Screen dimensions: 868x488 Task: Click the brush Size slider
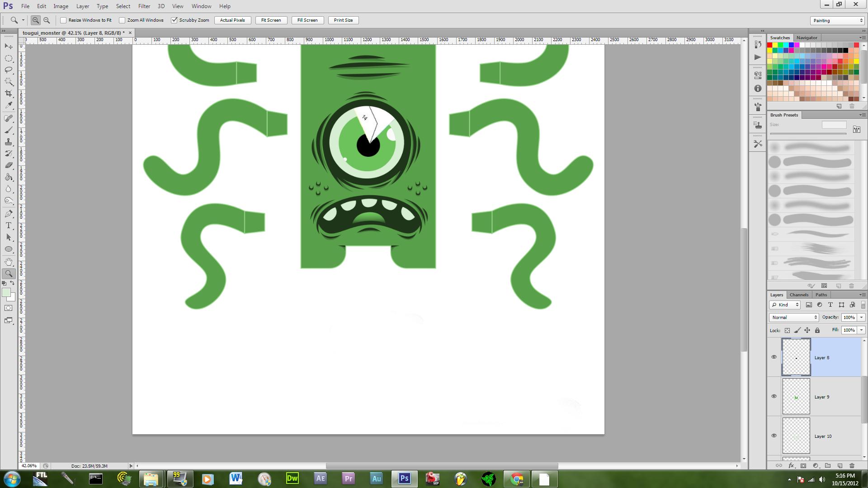pyautogui.click(x=808, y=134)
